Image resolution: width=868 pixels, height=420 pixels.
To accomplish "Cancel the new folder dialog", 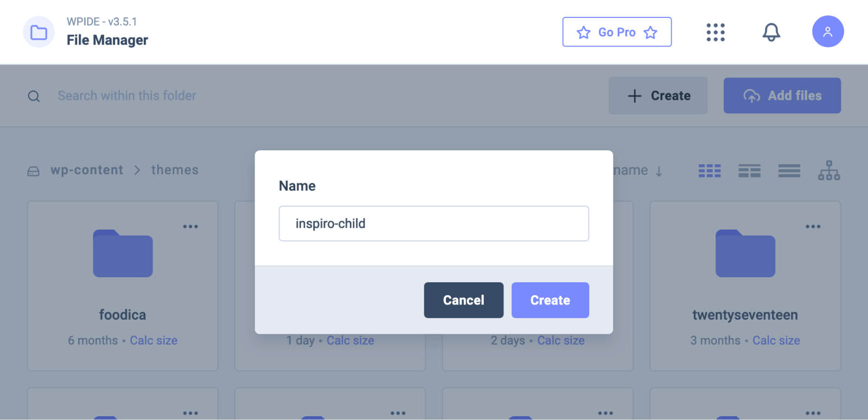I will [463, 300].
